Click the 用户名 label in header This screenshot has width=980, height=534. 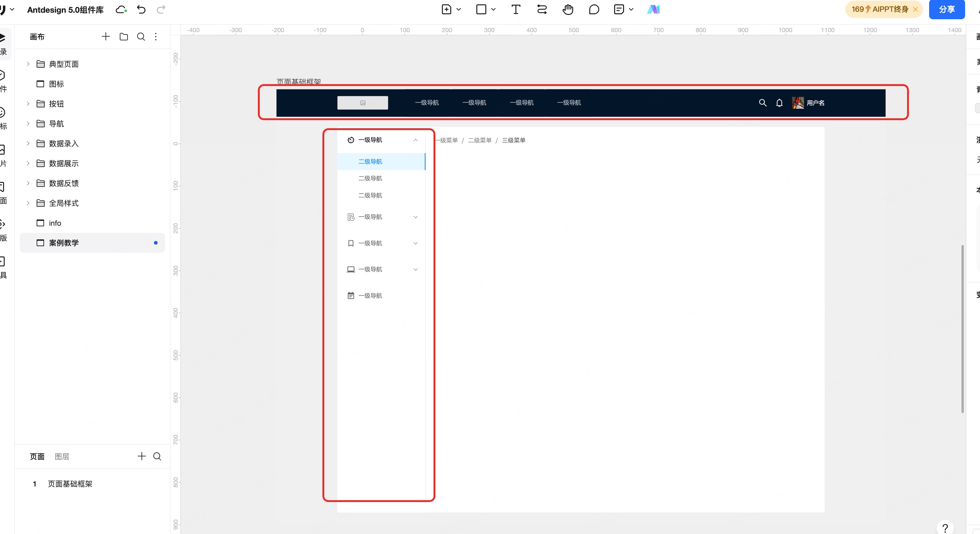(x=816, y=103)
